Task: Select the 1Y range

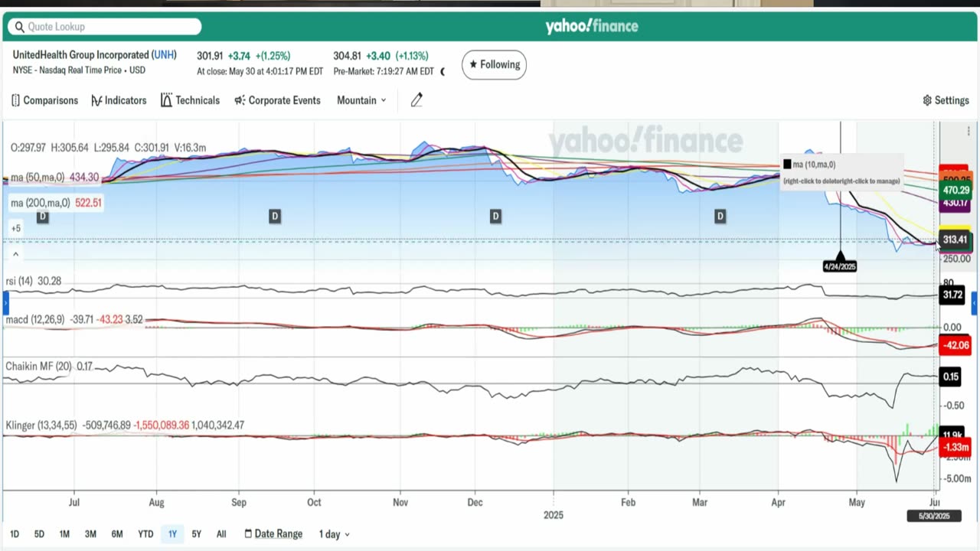Action: (x=172, y=534)
